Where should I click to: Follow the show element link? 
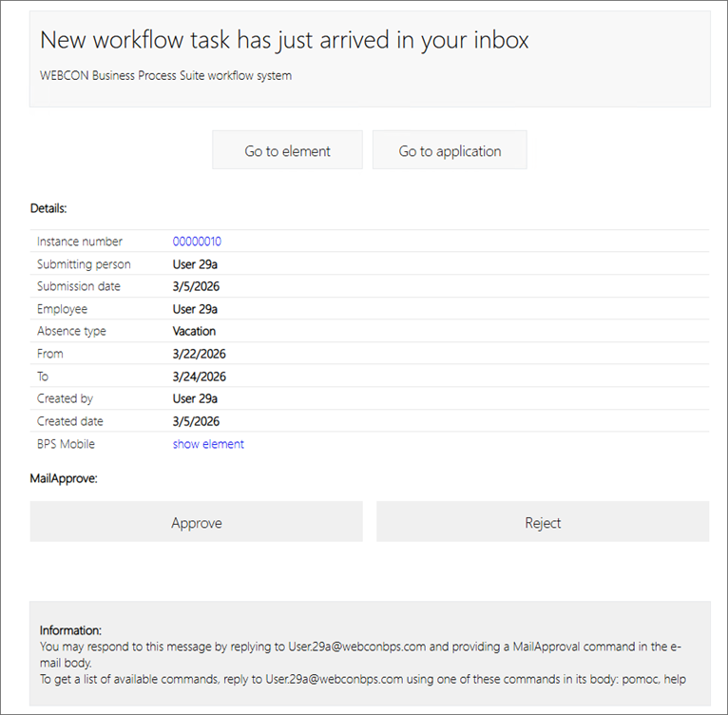(208, 444)
